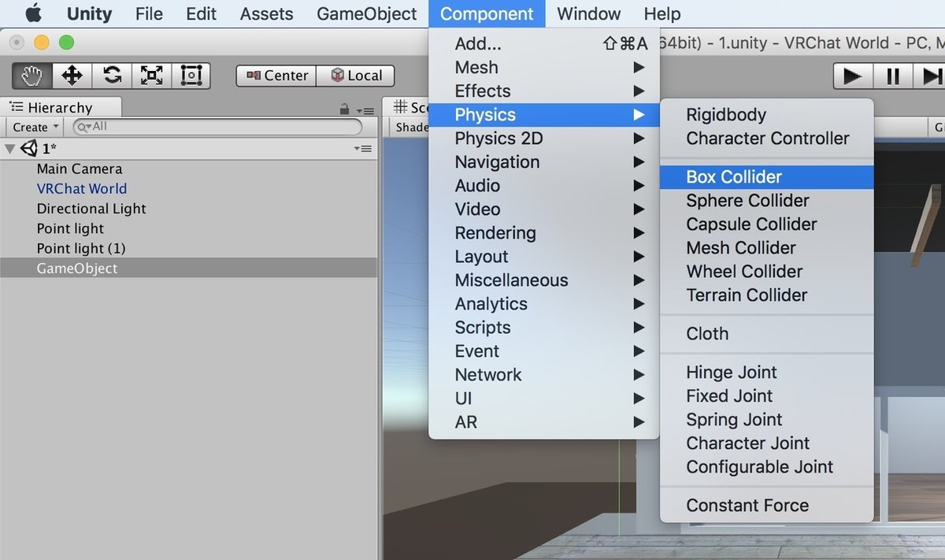The width and height of the screenshot is (945, 560).
Task: Select VRChat World object
Action: [82, 188]
